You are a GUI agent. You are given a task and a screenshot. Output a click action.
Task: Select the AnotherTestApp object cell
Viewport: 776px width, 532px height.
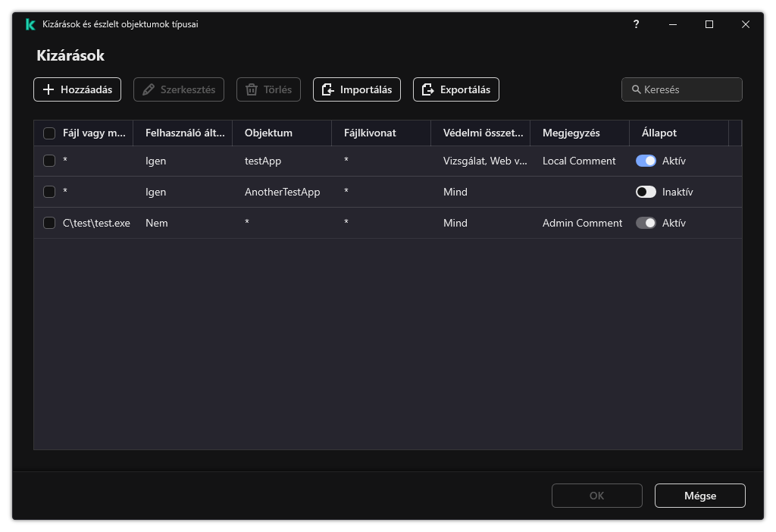(x=282, y=192)
